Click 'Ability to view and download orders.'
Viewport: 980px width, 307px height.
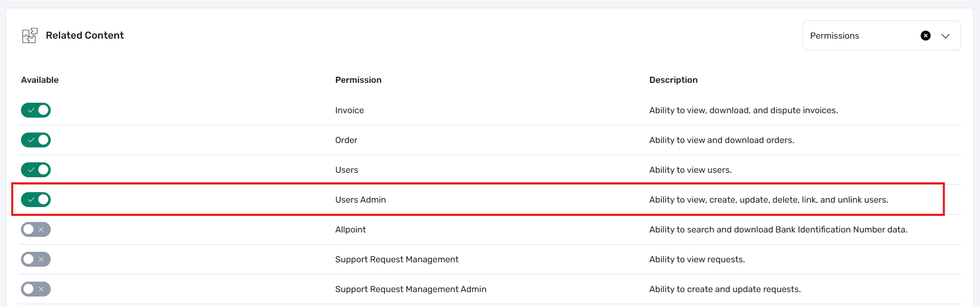click(722, 140)
